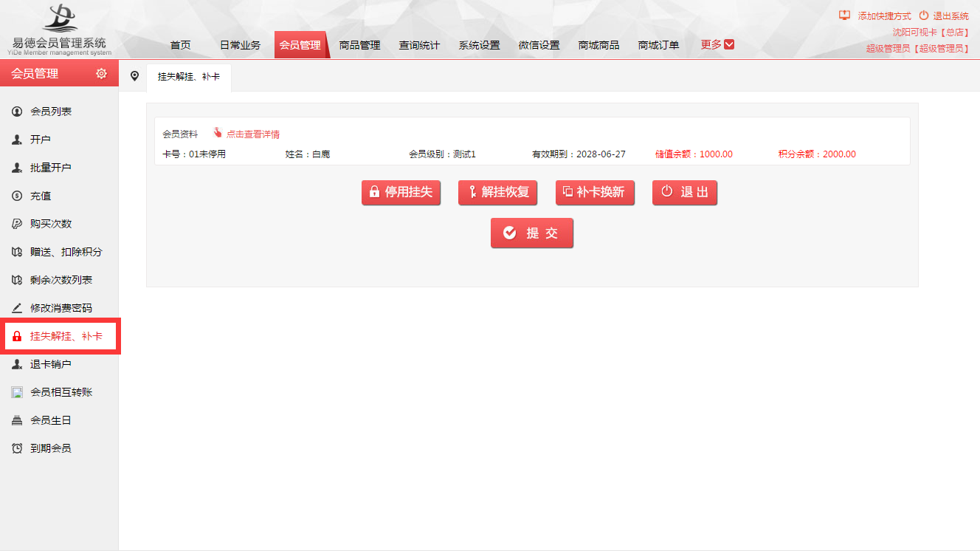980x551 pixels.
Task: Click the 赠送、扣除积分 map icon
Action: pyautogui.click(x=17, y=252)
